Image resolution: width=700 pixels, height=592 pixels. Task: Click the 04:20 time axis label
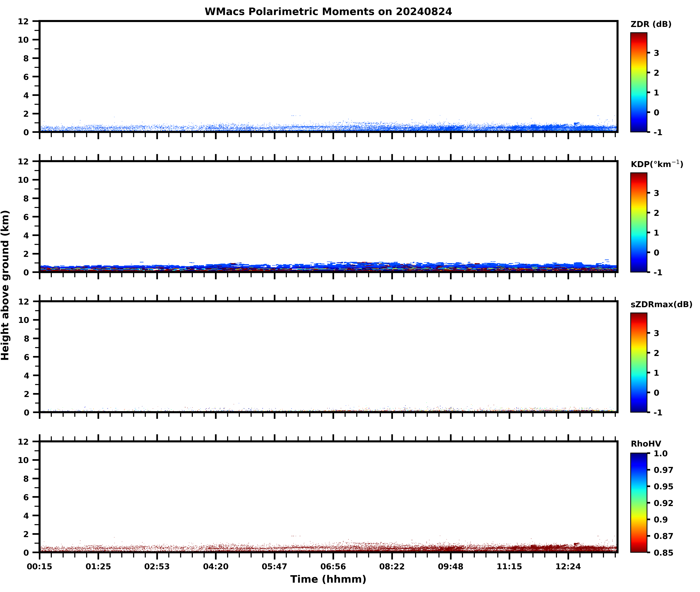point(215,566)
